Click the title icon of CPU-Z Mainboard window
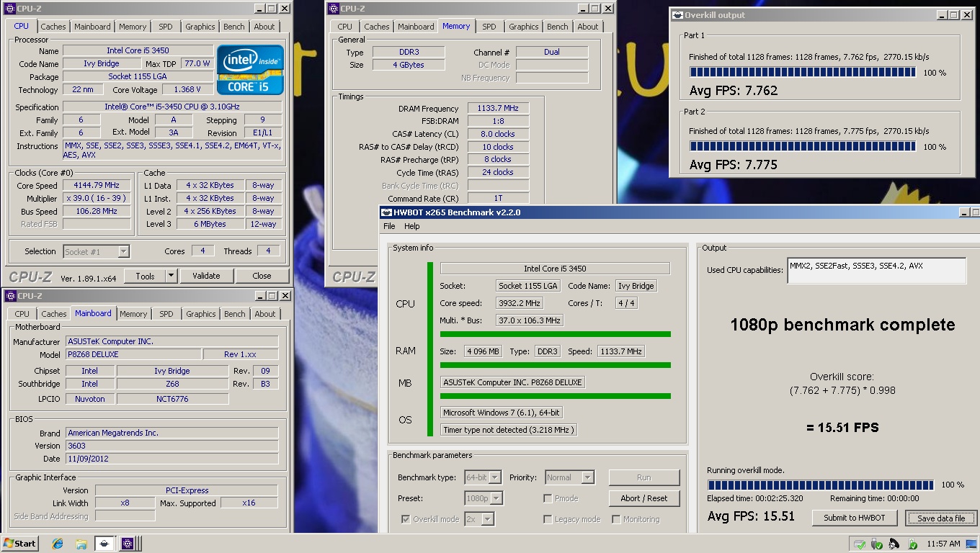 [x=10, y=296]
